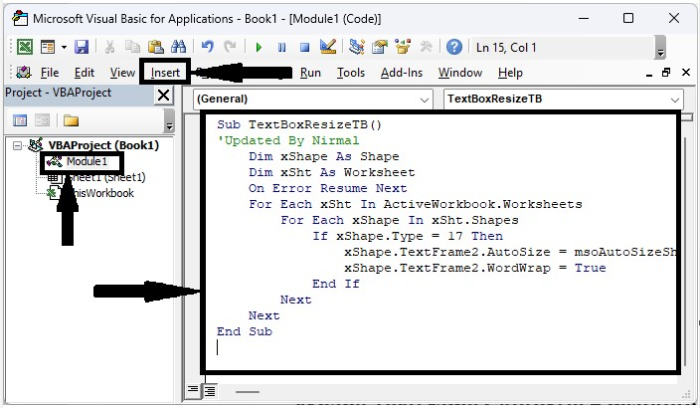Open View Microsoft Excel icon
The height and width of the screenshot is (408, 700).
pyautogui.click(x=25, y=46)
